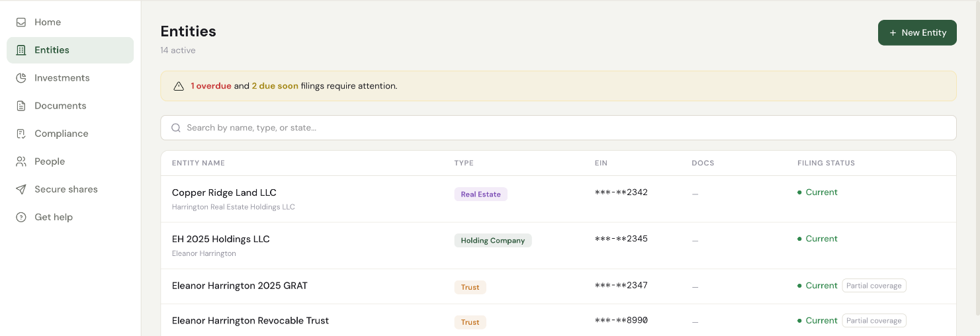This screenshot has width=980, height=336.
Task: Click the Documents file icon
Action: (x=21, y=105)
